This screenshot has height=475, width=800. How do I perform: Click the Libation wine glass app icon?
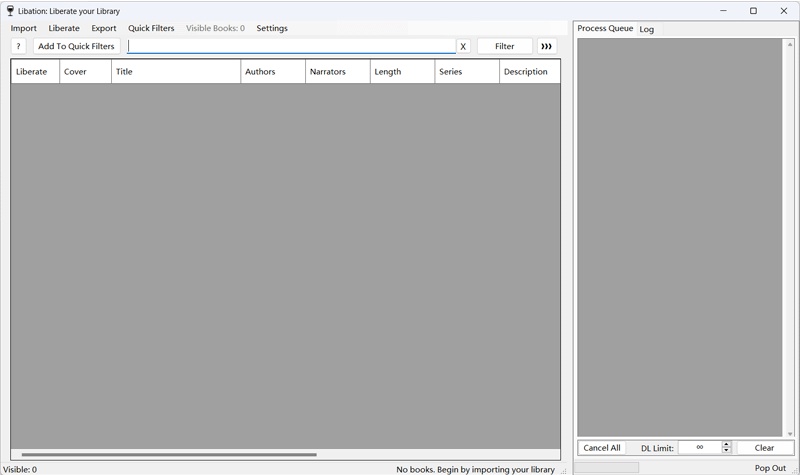point(10,11)
